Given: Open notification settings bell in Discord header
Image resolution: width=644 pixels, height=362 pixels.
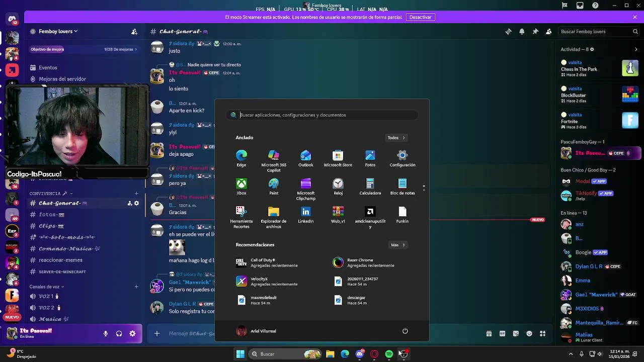Looking at the screenshot, I should click(x=522, y=31).
